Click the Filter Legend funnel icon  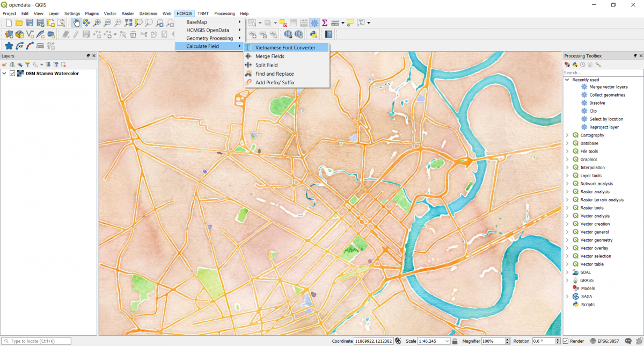tap(27, 64)
